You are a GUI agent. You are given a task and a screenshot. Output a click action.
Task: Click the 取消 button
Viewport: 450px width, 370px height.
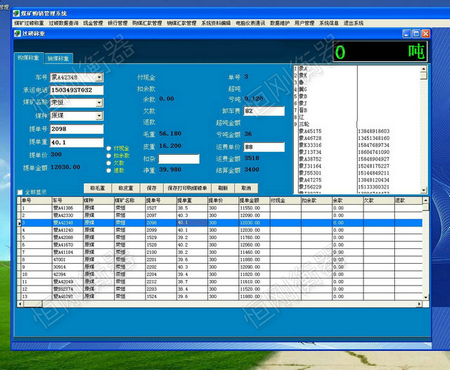coord(246,188)
